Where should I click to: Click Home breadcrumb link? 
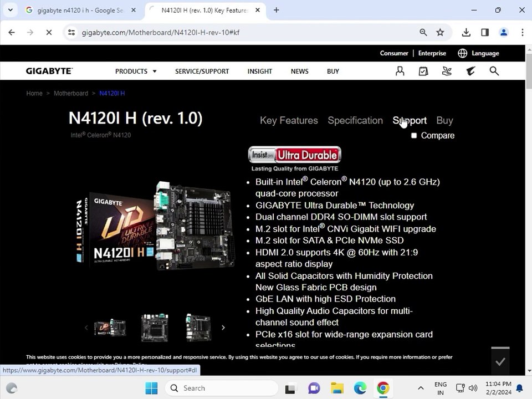[x=34, y=93]
